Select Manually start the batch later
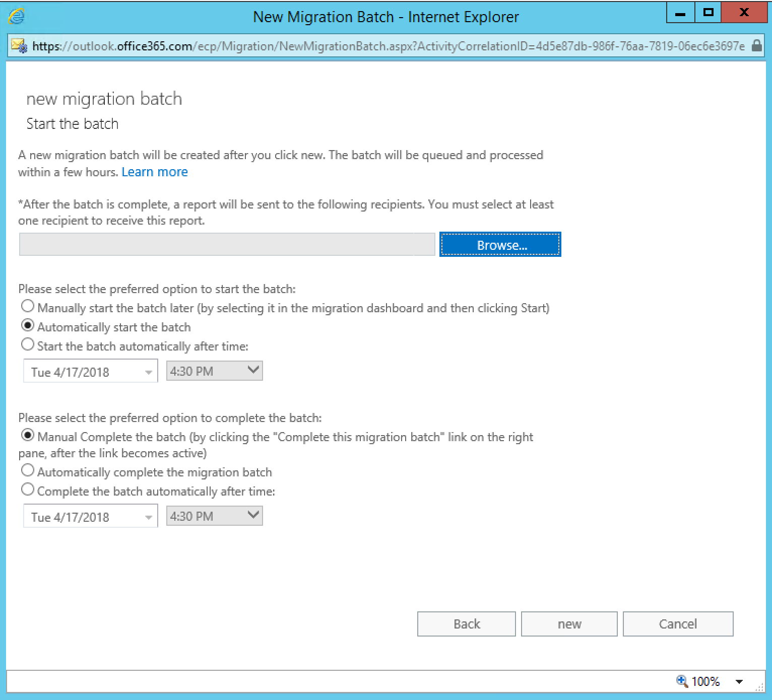Image resolution: width=772 pixels, height=700 pixels. pos(28,306)
